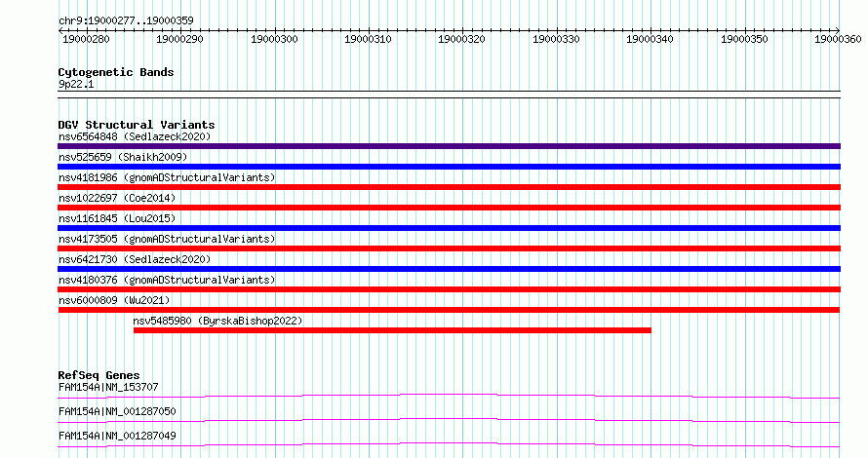Click the nsv5485980 (ByrskaBishop2022) label
This screenshot has height=458, width=868.
pos(217,321)
